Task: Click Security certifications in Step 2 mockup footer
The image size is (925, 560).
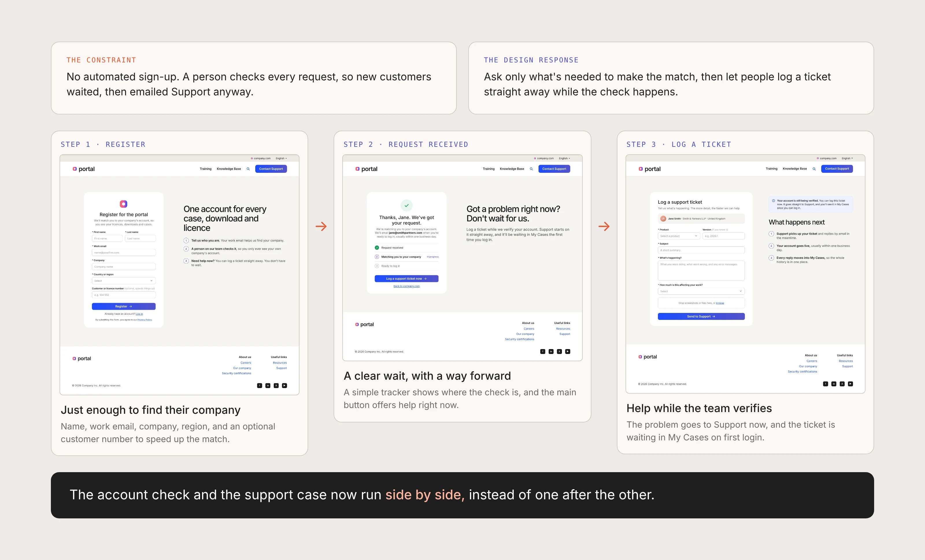Action: pos(519,339)
